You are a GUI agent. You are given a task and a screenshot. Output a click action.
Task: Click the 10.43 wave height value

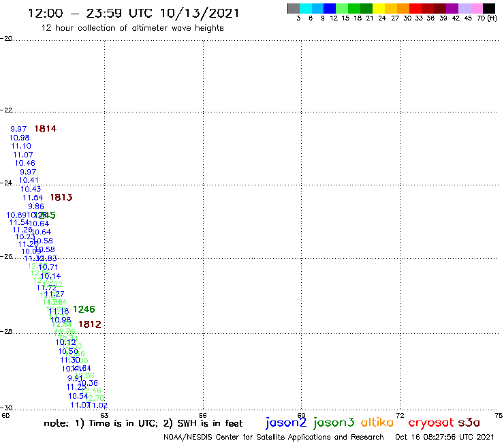point(31,189)
